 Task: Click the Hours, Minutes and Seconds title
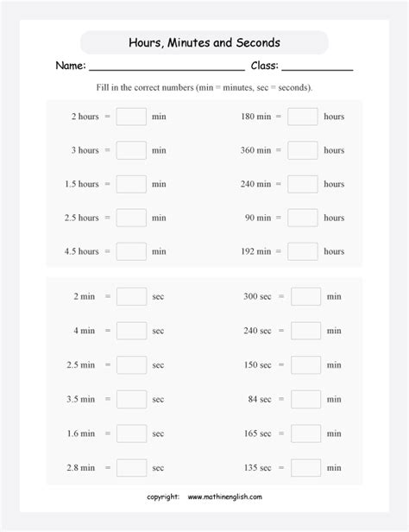click(x=204, y=43)
